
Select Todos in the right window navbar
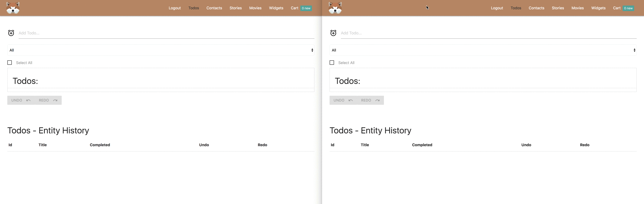[x=516, y=8]
